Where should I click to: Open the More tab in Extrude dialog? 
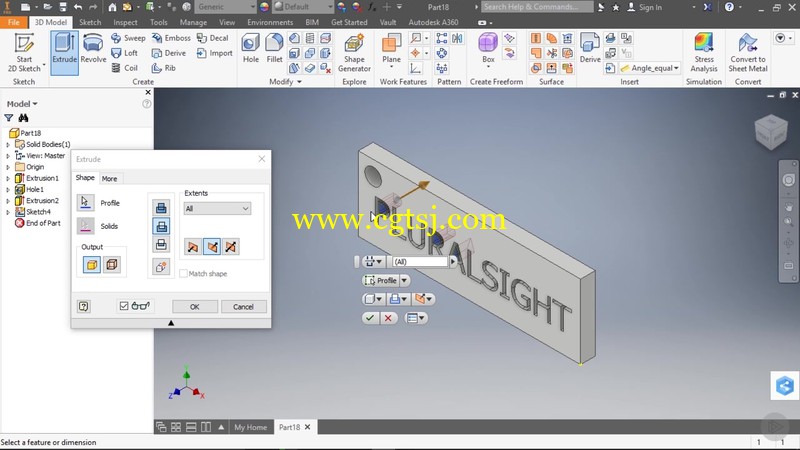tap(109, 179)
